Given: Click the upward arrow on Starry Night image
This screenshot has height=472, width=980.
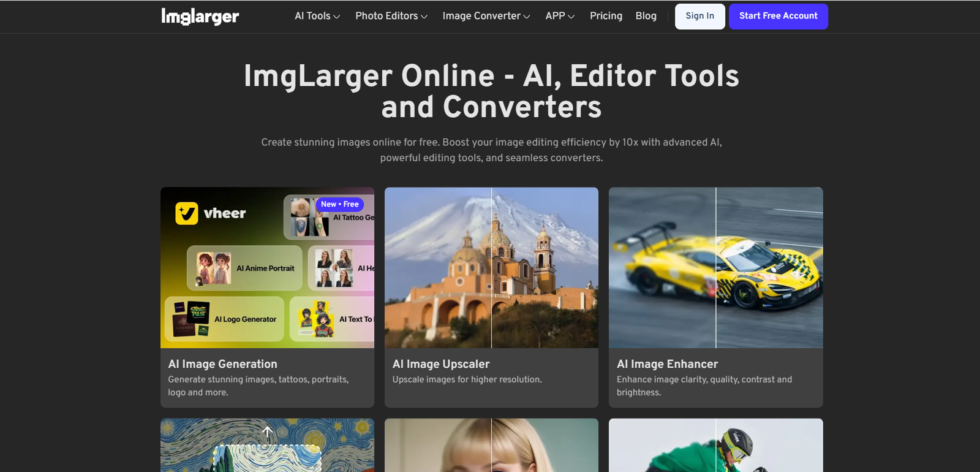Looking at the screenshot, I should point(267,432).
